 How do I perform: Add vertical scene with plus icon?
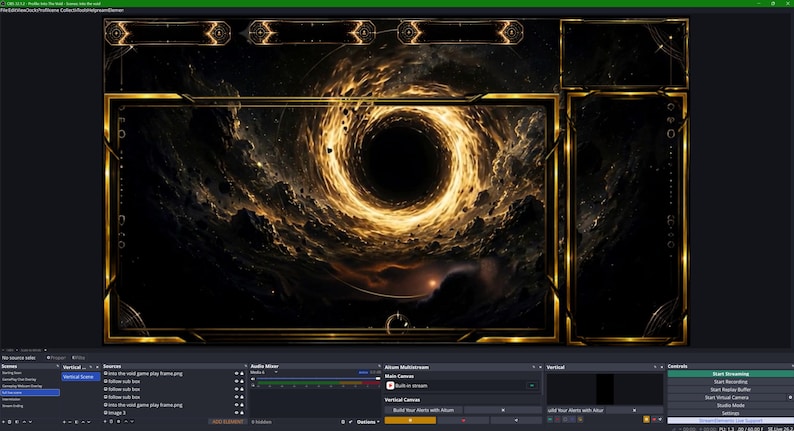point(64,422)
